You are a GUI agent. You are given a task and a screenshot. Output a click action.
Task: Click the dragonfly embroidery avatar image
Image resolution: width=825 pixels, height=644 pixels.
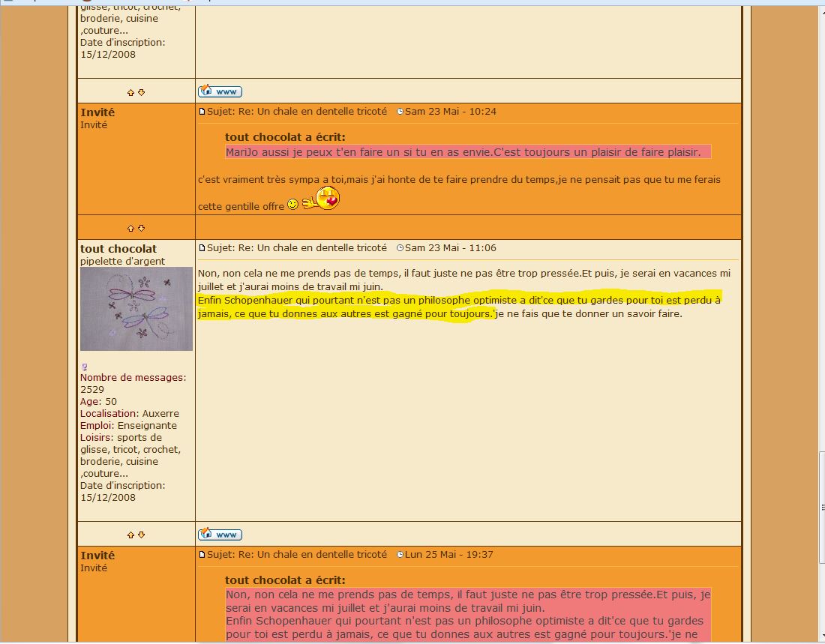(136, 309)
